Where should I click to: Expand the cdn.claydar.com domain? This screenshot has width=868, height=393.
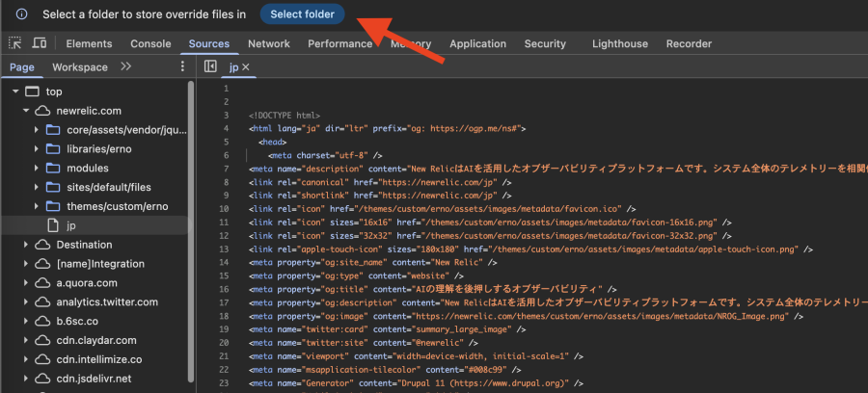point(26,340)
